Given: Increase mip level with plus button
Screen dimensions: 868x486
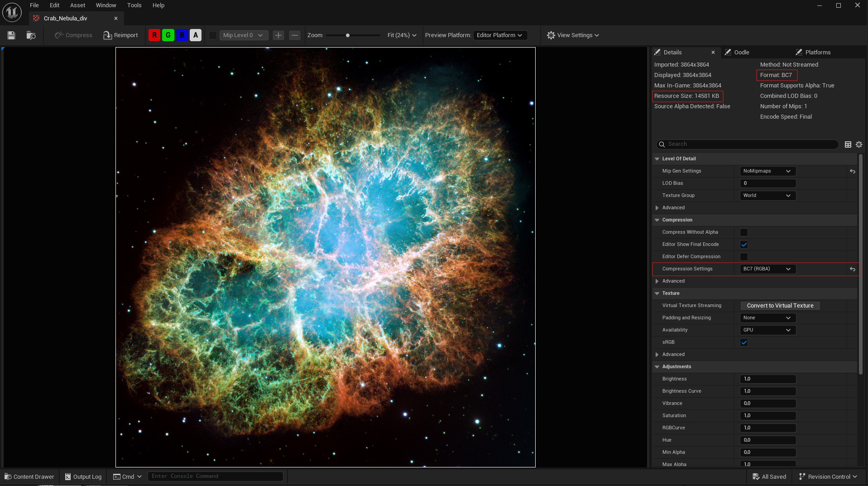Looking at the screenshot, I should pos(278,35).
